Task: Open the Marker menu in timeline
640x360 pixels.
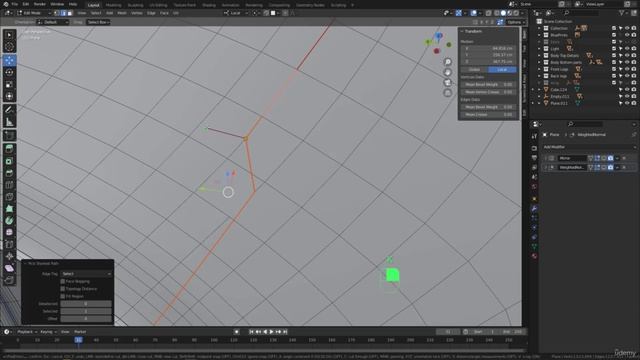Action: 80,332
